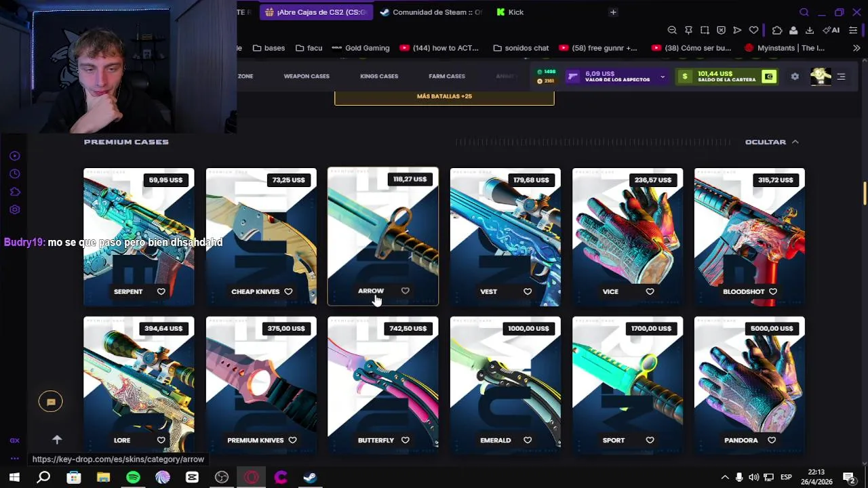Open a new browser tab

[613, 12]
